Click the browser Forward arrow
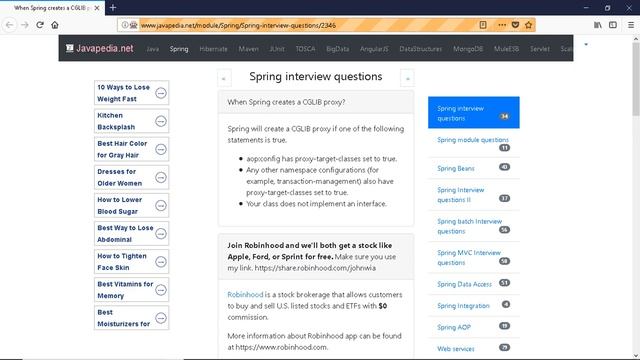The height and width of the screenshot is (360, 640). tap(25, 25)
